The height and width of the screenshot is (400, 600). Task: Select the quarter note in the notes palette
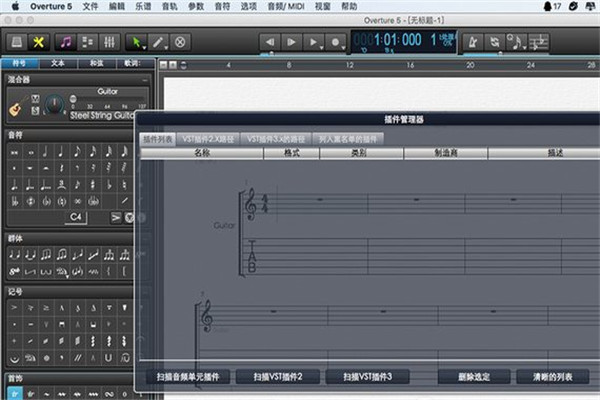coord(61,152)
